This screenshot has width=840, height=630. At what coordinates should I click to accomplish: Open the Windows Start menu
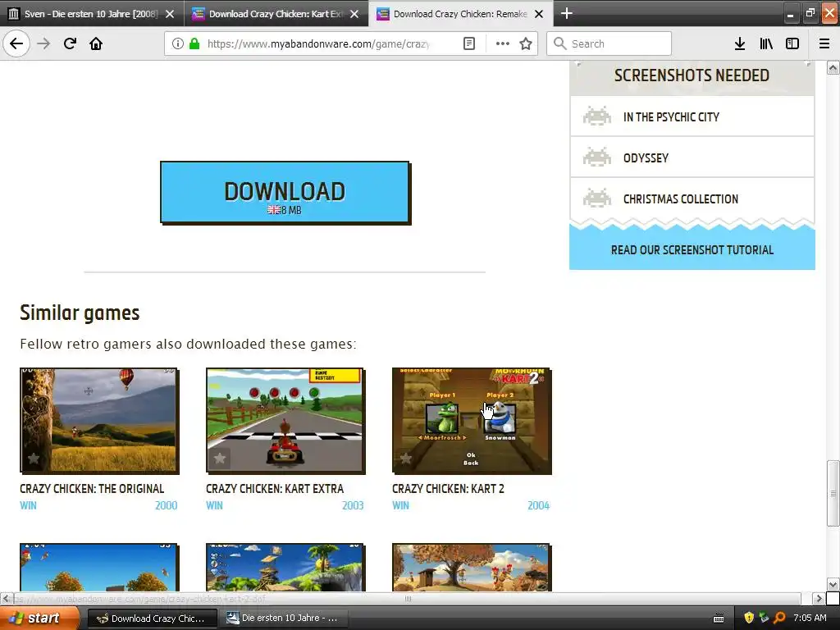coord(39,619)
